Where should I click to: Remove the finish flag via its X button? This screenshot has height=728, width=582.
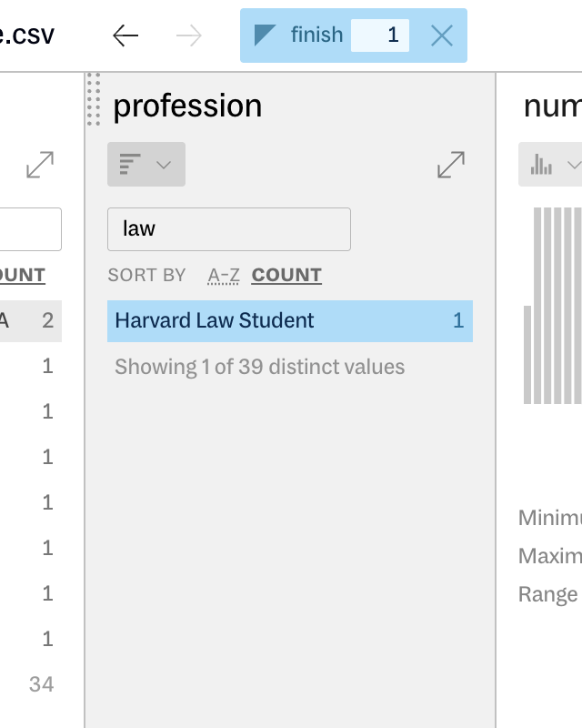tap(442, 35)
